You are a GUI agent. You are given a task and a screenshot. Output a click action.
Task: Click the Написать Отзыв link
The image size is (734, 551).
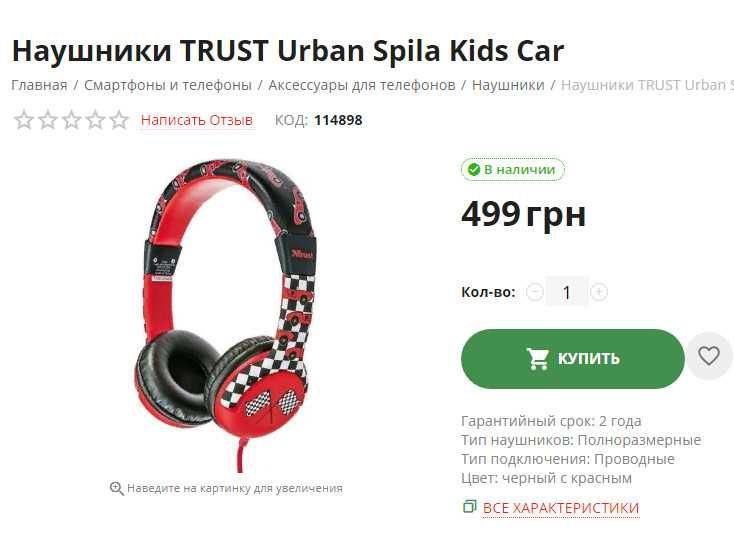tap(197, 120)
